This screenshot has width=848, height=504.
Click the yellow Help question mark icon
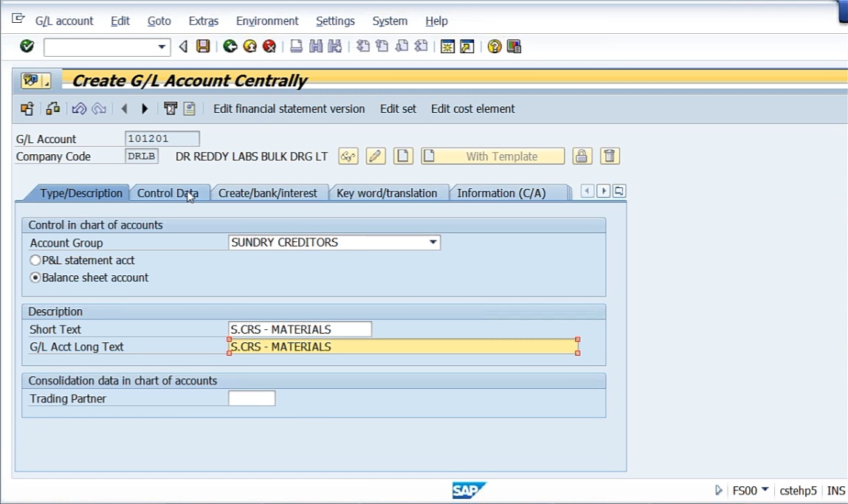(x=494, y=46)
